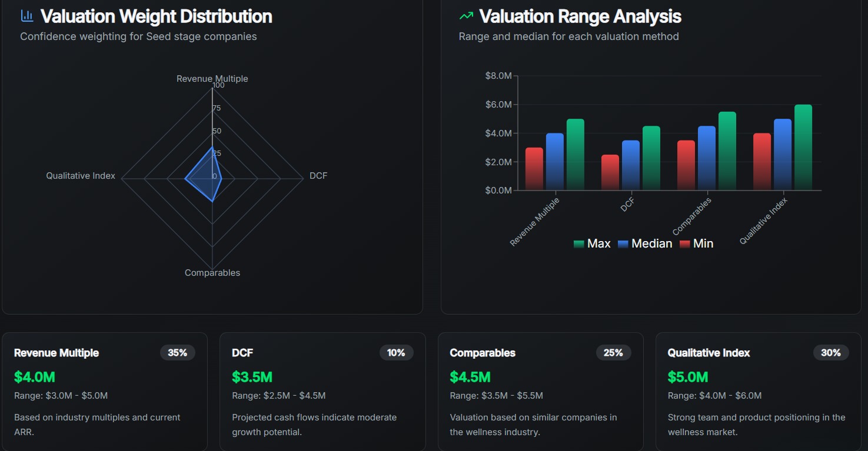The width and height of the screenshot is (868, 451).
Task: Click the bar chart icon beside Valuation Weight Distribution
Action: pos(26,15)
